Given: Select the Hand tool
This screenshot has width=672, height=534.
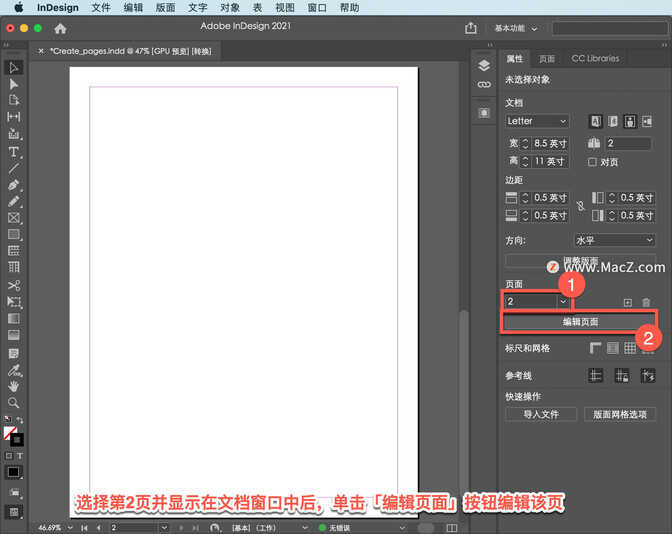Looking at the screenshot, I should click(14, 386).
